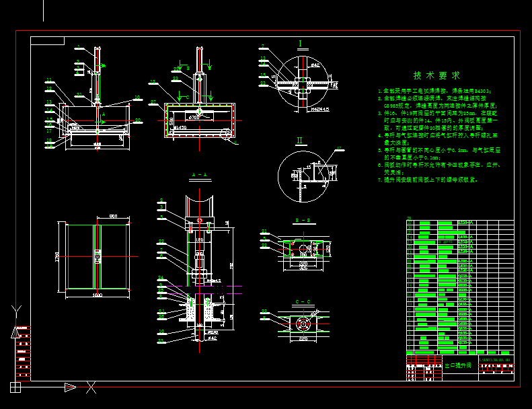This screenshot has height=409, width=532.
Task: Click requirement line 7 about 提升阀安装
Action: (x=428, y=180)
